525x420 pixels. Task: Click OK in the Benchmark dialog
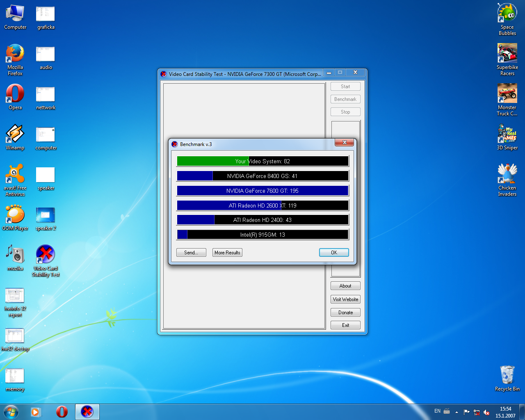point(334,253)
